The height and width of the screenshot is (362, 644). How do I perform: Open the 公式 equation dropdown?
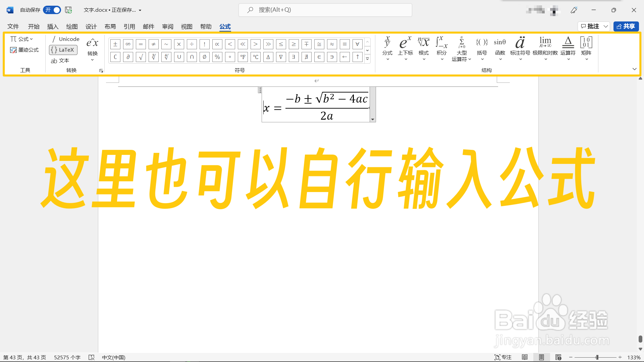pyautogui.click(x=22, y=39)
